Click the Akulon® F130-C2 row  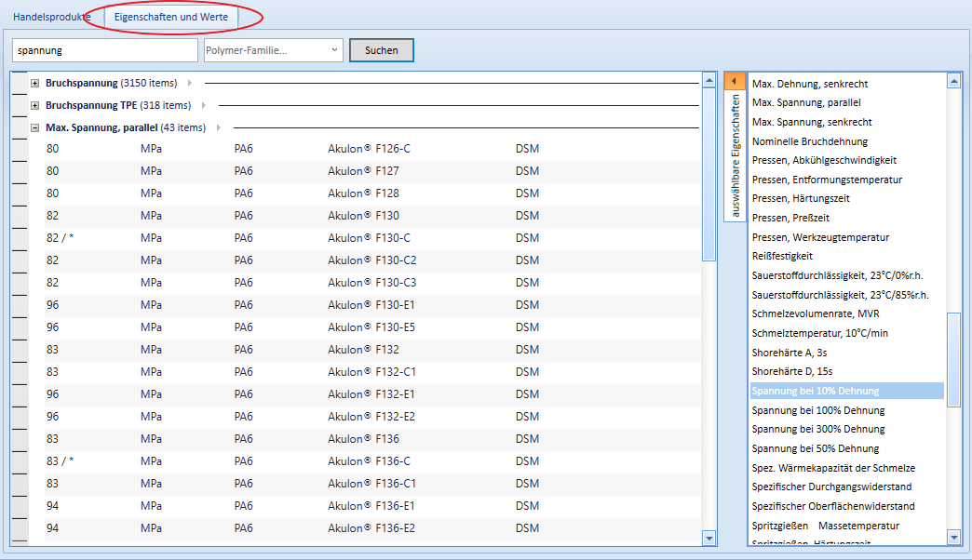(x=372, y=260)
